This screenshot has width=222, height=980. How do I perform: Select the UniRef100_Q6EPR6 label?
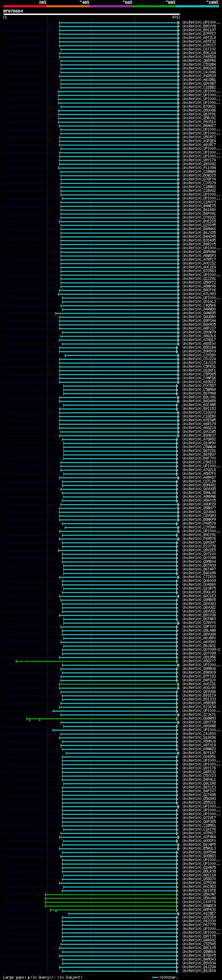(199, 61)
